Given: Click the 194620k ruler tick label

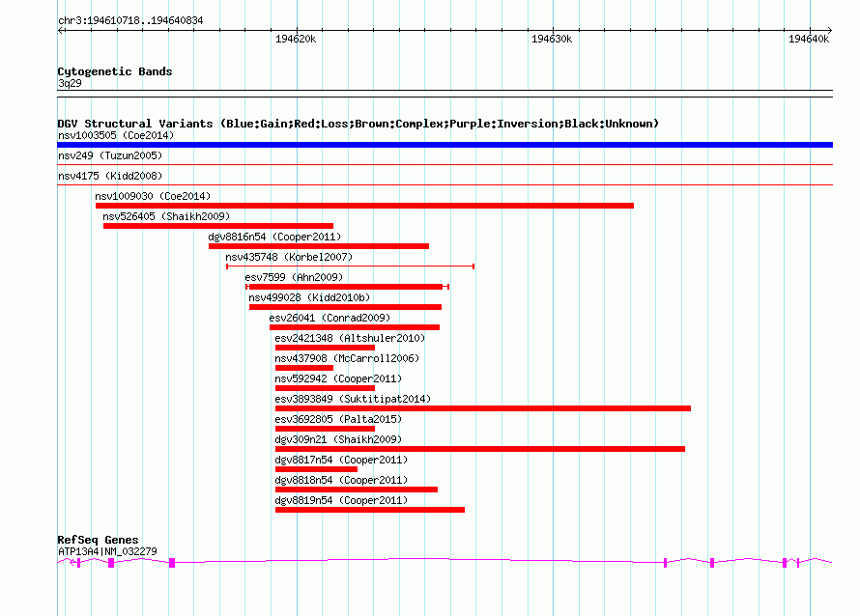Looking at the screenshot, I should click(x=296, y=39).
